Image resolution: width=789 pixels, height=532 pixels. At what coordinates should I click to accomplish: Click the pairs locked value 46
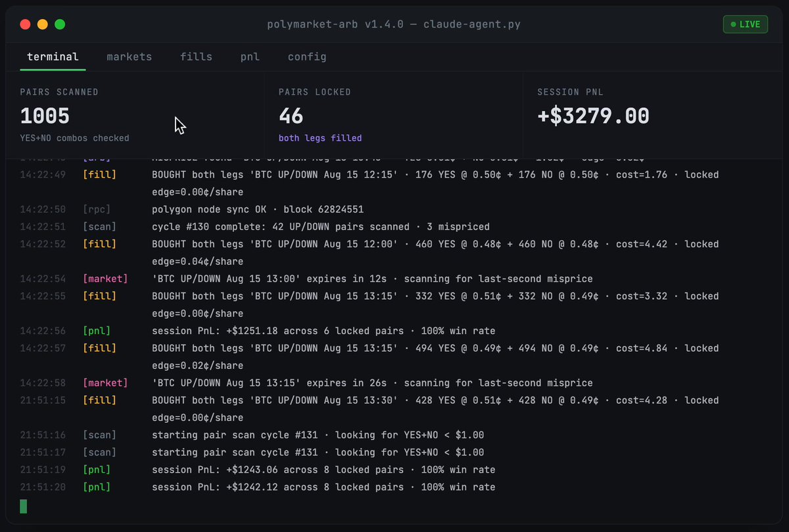(291, 116)
